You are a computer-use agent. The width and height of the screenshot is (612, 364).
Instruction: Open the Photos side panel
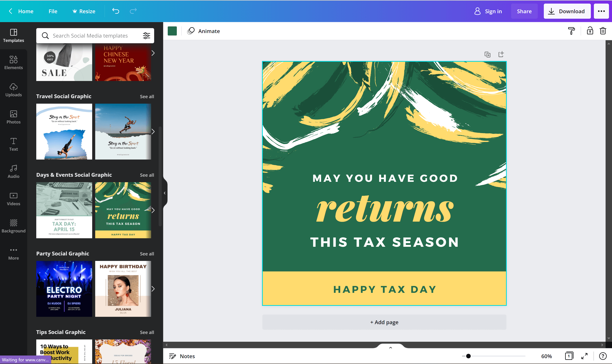pos(13,117)
